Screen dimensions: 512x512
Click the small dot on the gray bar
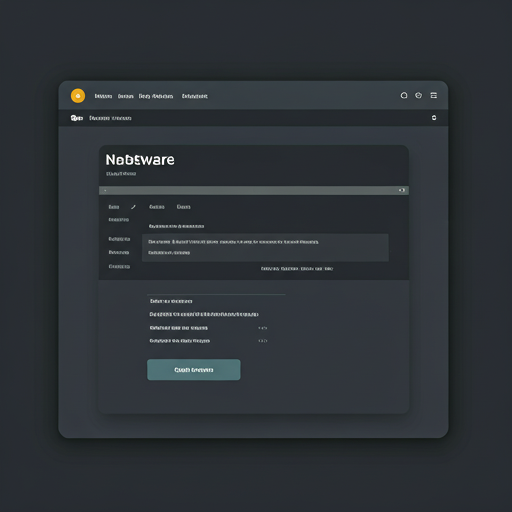click(x=105, y=191)
